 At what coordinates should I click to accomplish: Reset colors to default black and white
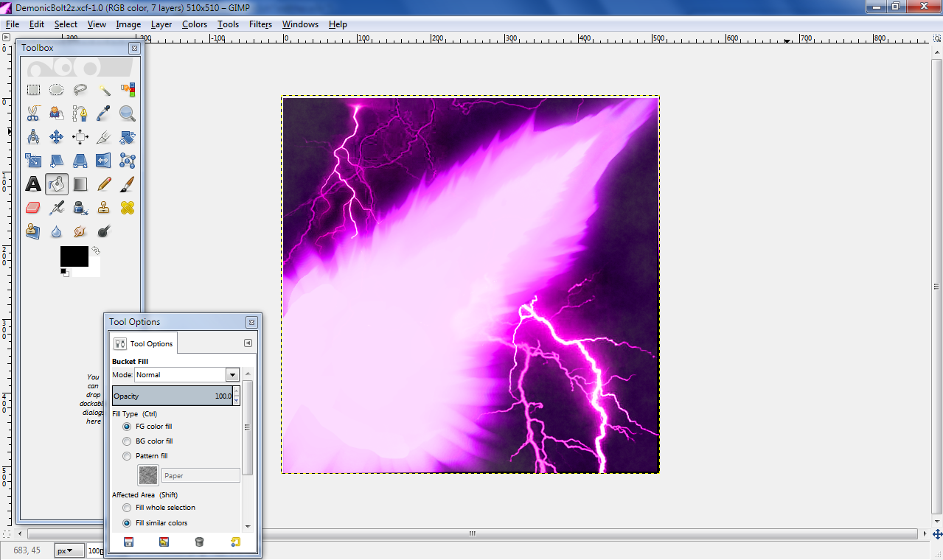pos(64,273)
